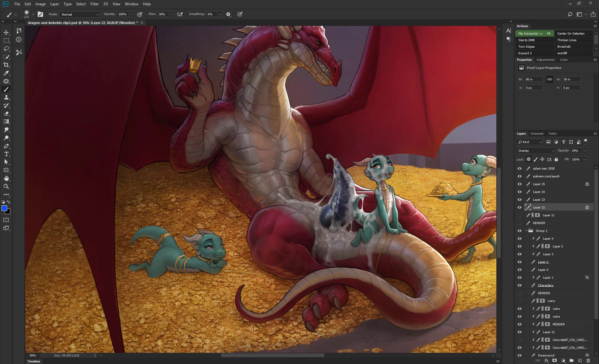Select the Dodge tool

pos(6,138)
